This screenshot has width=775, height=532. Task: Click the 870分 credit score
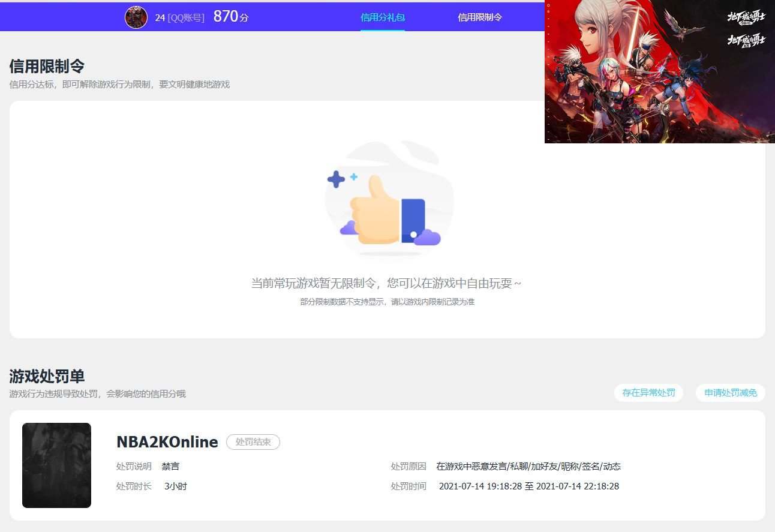tap(231, 17)
